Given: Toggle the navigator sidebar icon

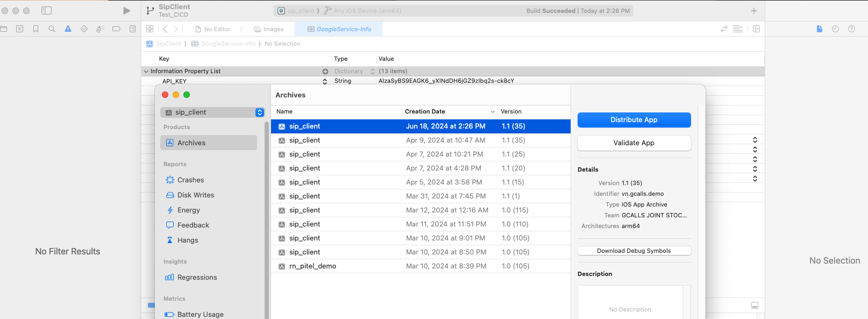Looking at the screenshot, I should pos(47,11).
